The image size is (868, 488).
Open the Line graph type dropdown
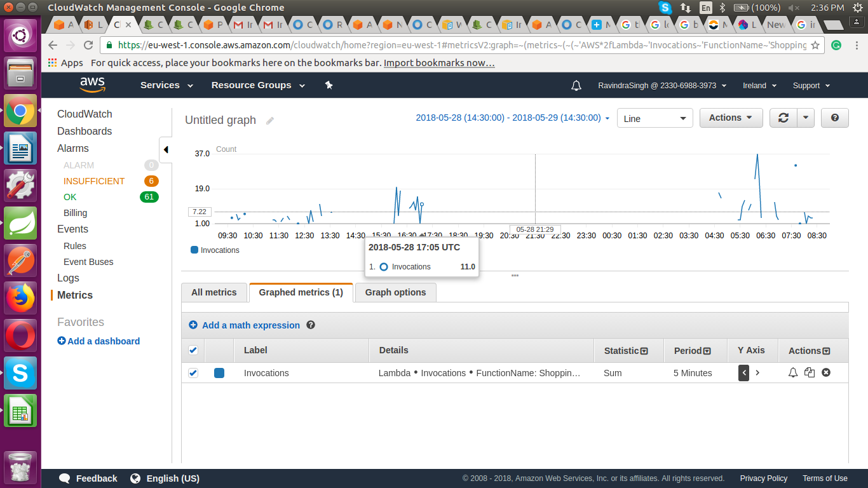click(654, 118)
